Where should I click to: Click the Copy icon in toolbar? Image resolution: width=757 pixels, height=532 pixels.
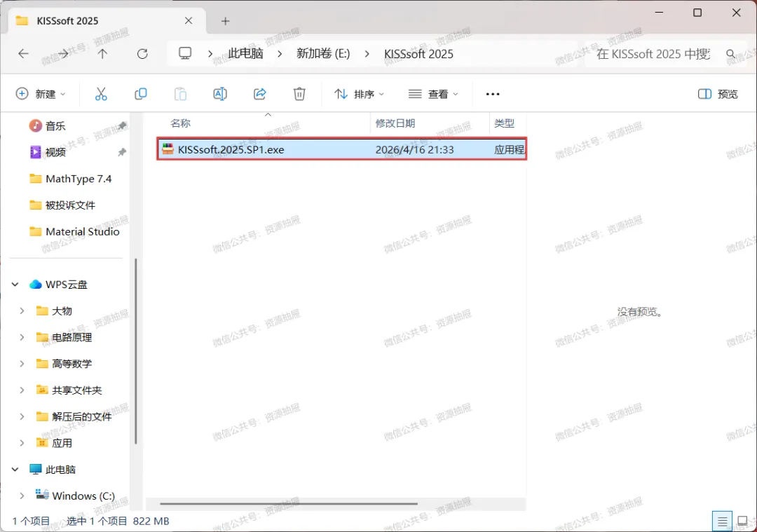coord(140,94)
